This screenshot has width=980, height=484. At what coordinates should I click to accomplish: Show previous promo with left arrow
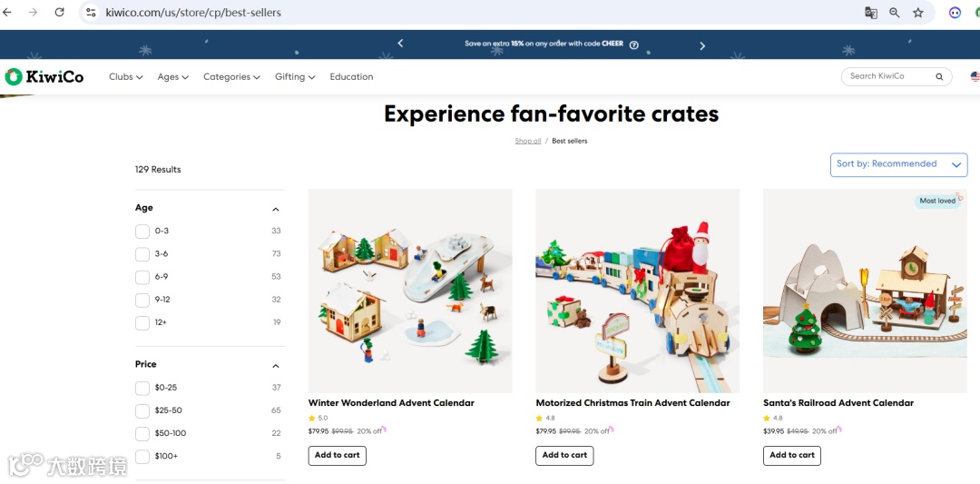(401, 44)
